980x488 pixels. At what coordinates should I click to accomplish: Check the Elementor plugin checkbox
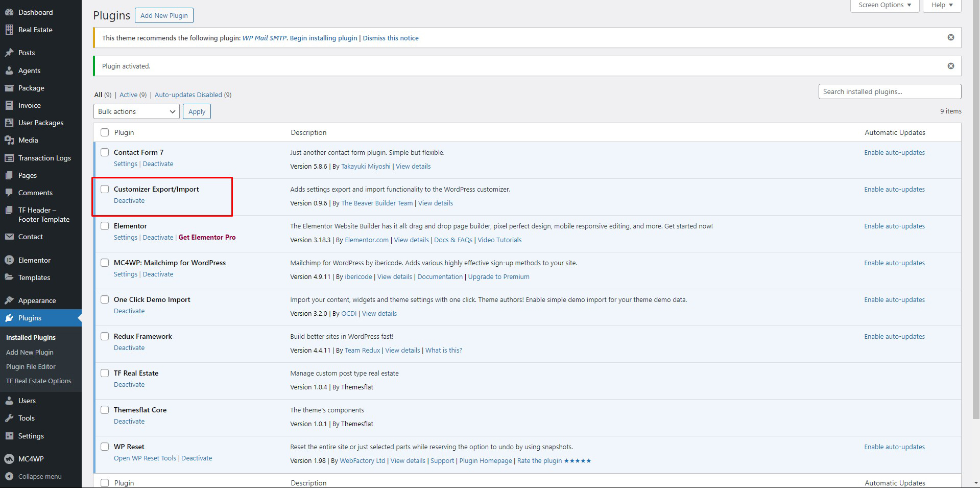pos(105,226)
